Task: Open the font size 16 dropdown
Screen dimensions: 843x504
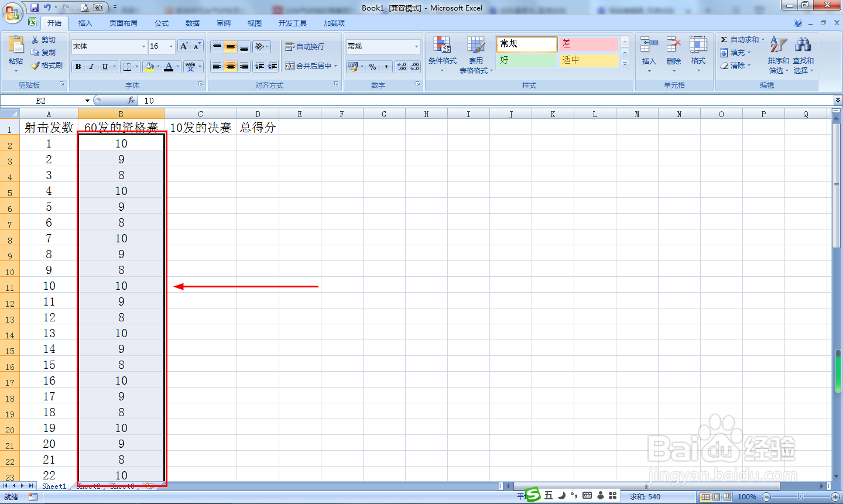Action: tap(172, 46)
